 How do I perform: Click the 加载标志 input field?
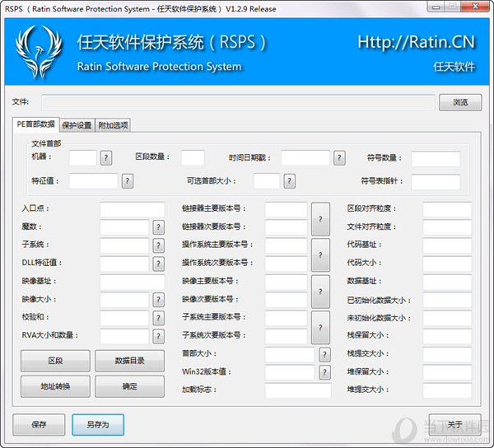pos(298,390)
